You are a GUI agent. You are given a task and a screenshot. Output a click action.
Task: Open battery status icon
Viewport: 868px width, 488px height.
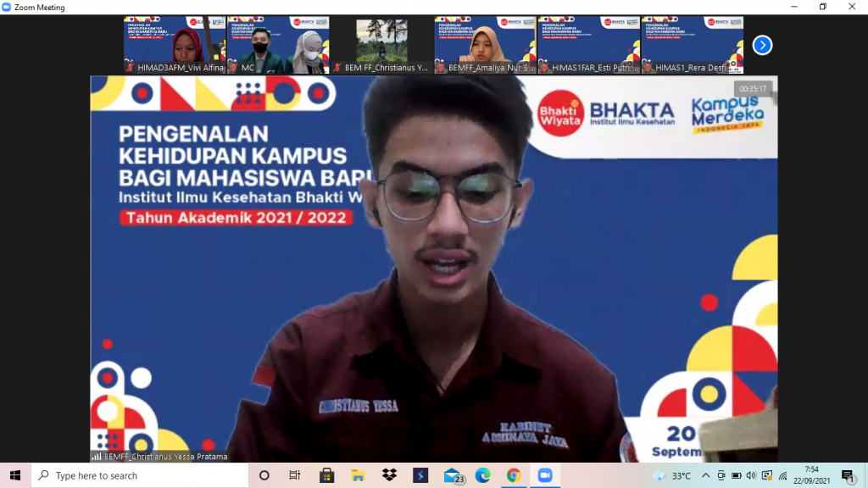coord(737,476)
